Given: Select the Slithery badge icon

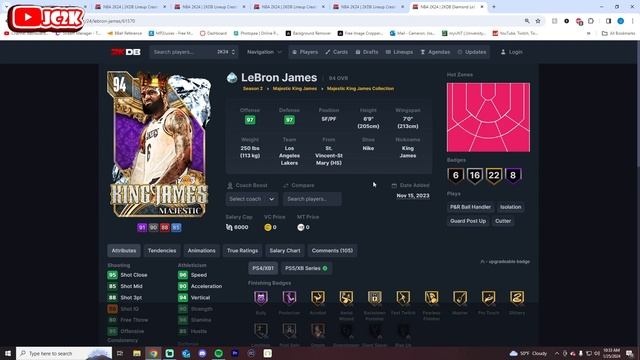Looking at the screenshot, I should pos(517,298).
